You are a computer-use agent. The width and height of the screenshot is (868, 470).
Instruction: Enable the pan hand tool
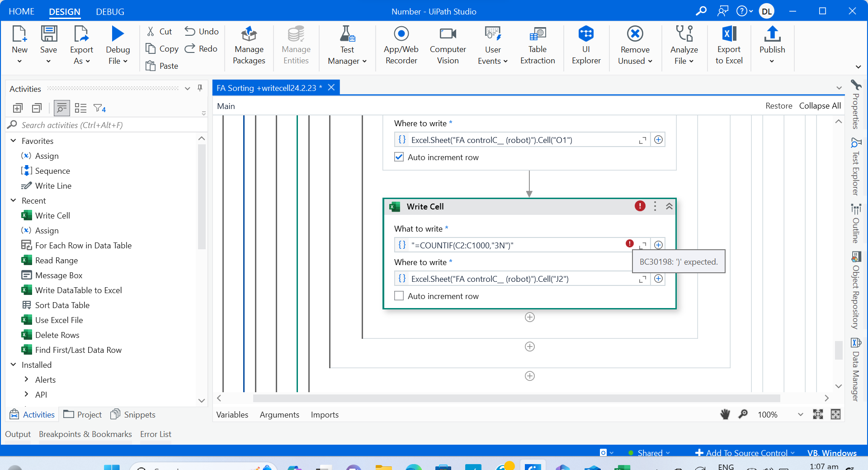tap(725, 414)
